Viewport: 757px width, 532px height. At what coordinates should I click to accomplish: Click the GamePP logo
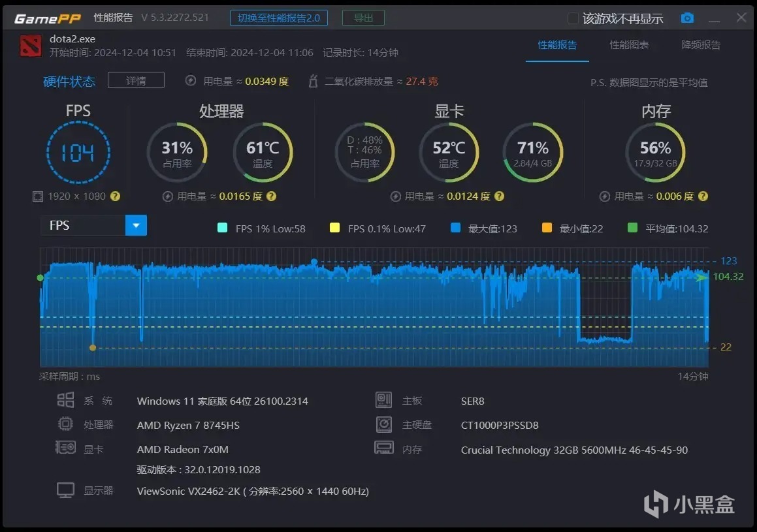[47, 18]
